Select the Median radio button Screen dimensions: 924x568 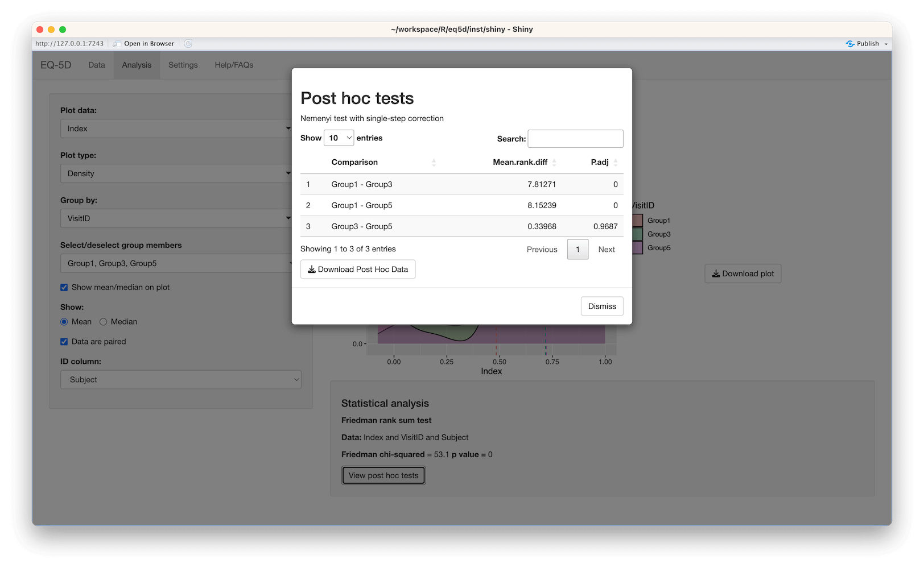[104, 322]
